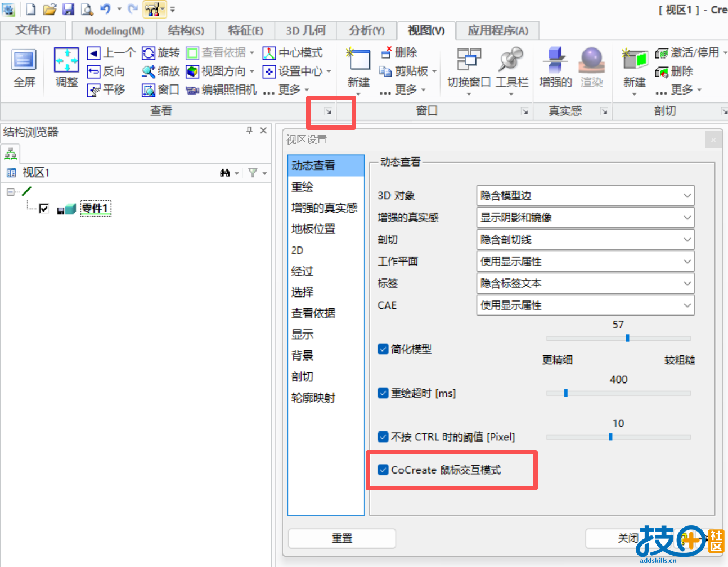Open the 剖切 dropdown showing 隐含剖切线
Screen dimensions: 728x567
point(585,240)
